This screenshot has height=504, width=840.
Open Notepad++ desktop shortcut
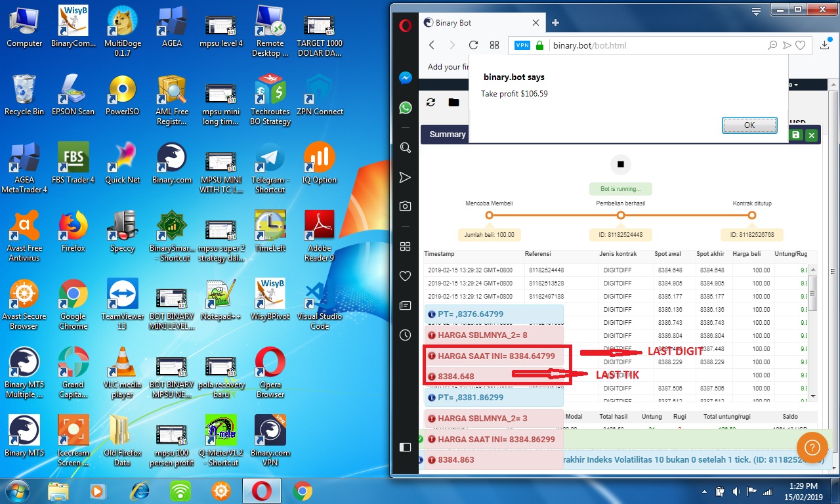click(x=221, y=300)
